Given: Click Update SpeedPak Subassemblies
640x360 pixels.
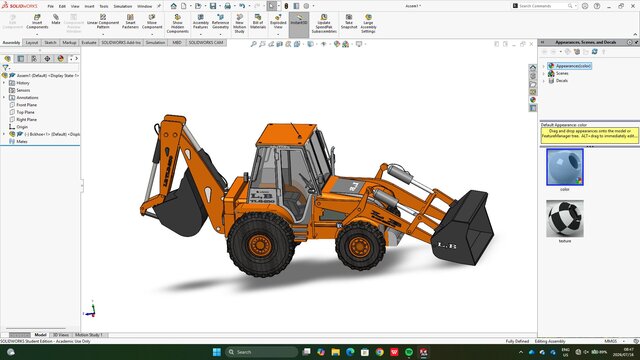Looking at the screenshot, I should point(324,24).
